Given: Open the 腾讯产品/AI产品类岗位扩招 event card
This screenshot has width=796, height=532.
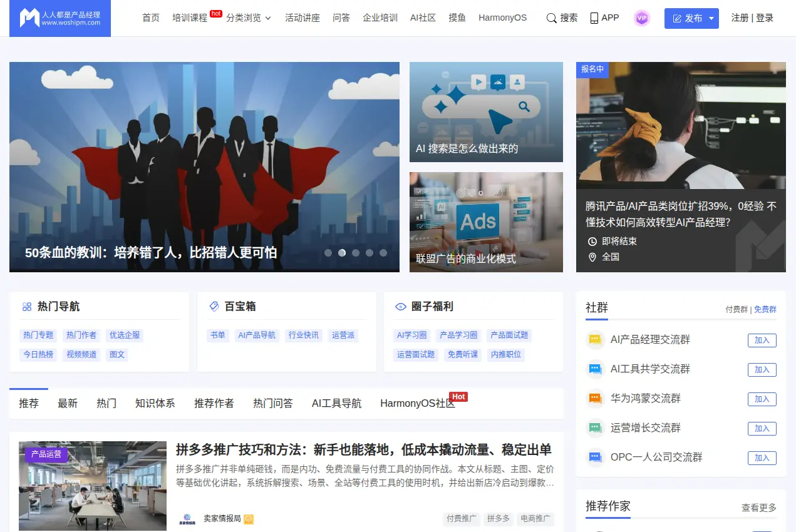Looking at the screenshot, I should (x=681, y=167).
